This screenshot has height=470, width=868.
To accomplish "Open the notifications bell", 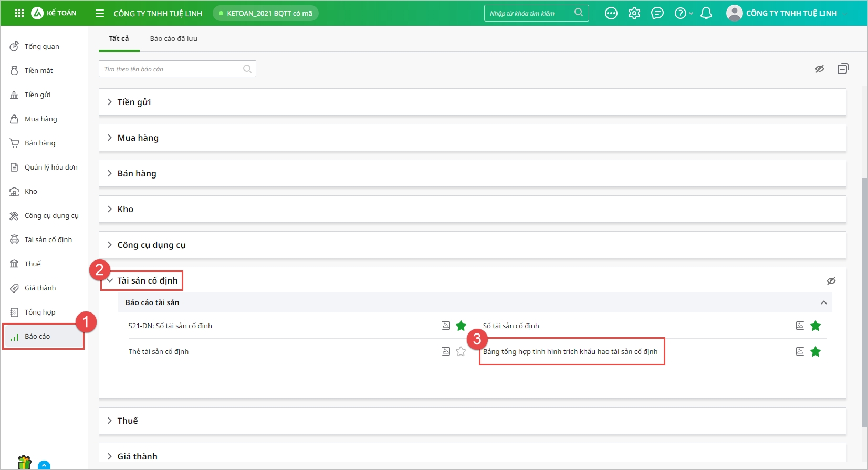I will pos(706,13).
